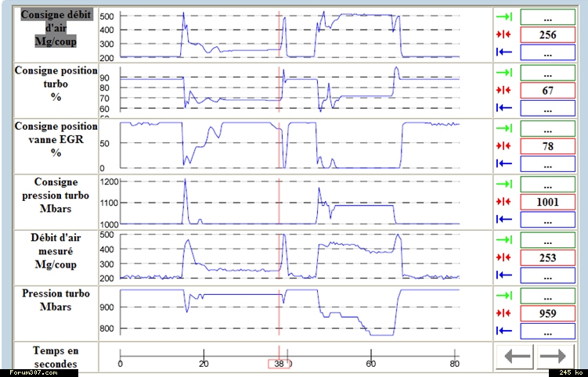This screenshot has height=377, width=588.
Task: Click the Consigne position vanne EGR graph
Action: pos(290,145)
